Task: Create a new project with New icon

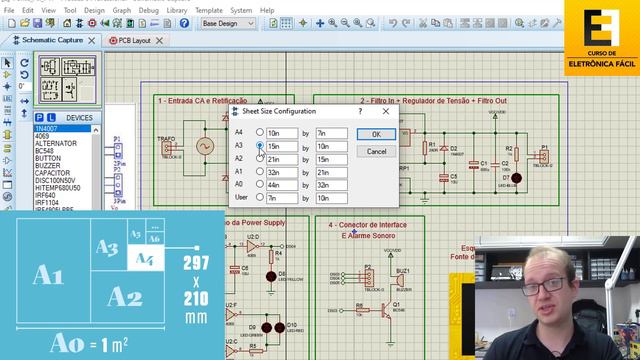Action: (12, 23)
